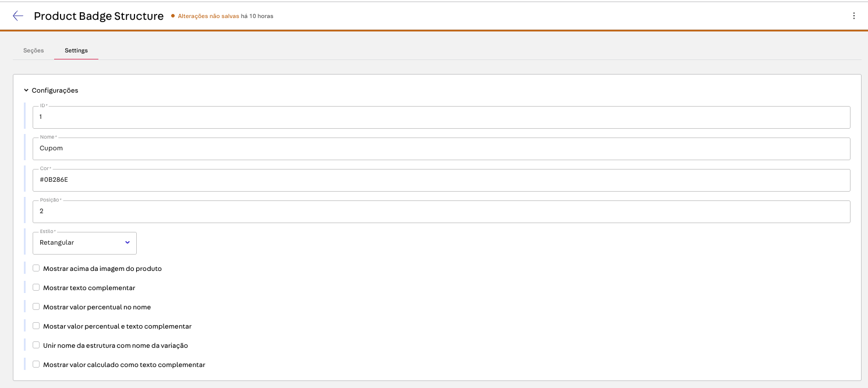This screenshot has width=868, height=388.
Task: Focus the Nome field containing Cupom
Action: 441,149
